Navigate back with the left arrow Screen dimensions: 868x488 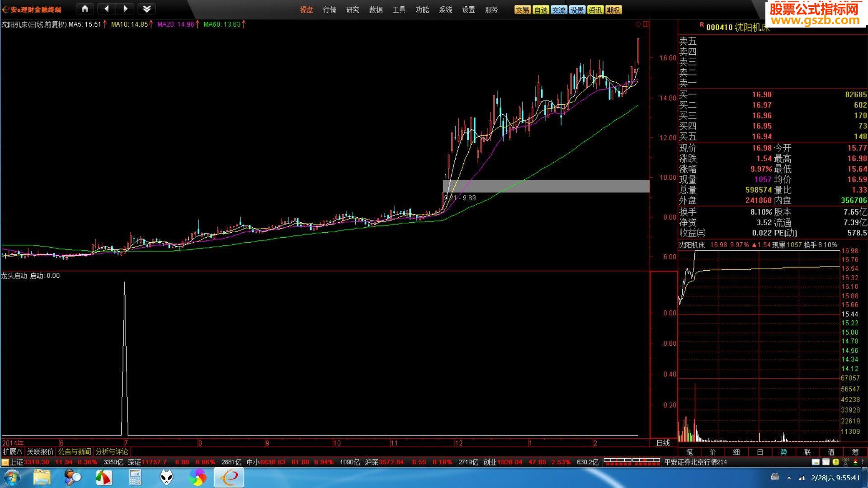point(107,9)
